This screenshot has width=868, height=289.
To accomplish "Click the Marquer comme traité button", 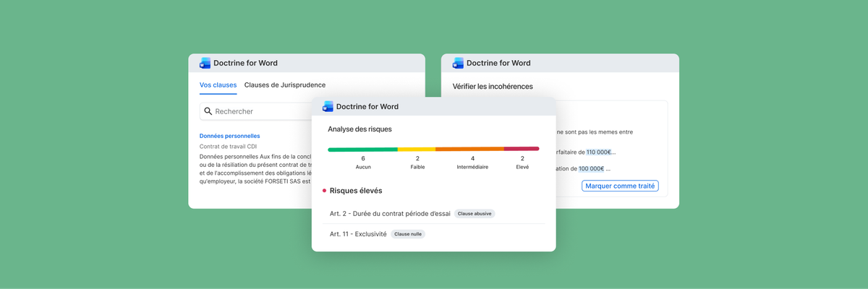I will tap(620, 186).
